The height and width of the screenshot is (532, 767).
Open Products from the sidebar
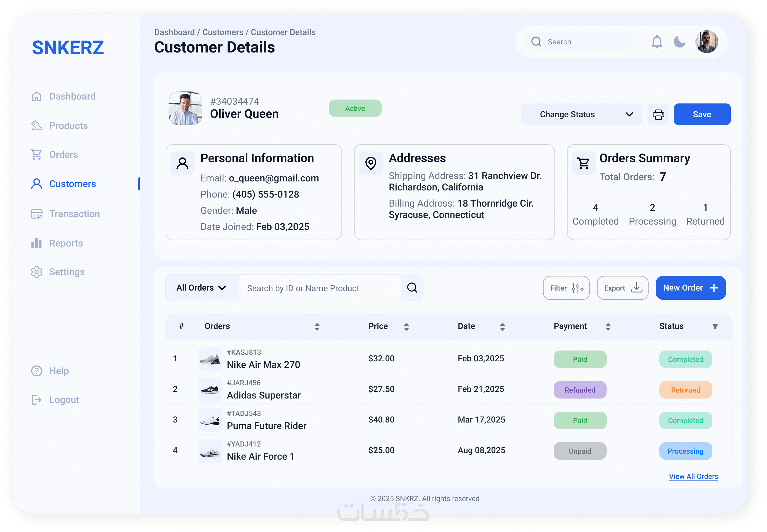(x=59, y=126)
